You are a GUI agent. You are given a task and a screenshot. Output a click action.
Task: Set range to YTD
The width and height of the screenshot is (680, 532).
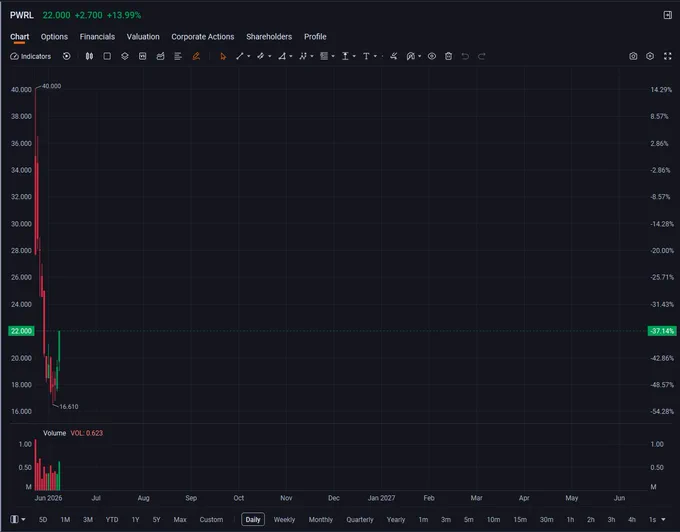coord(112,519)
